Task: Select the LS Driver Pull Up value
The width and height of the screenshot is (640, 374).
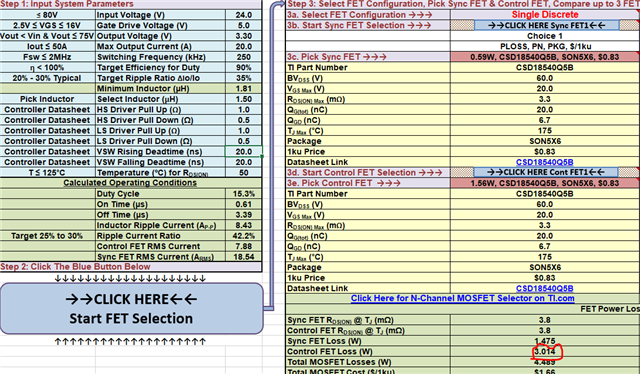Action: click(244, 131)
